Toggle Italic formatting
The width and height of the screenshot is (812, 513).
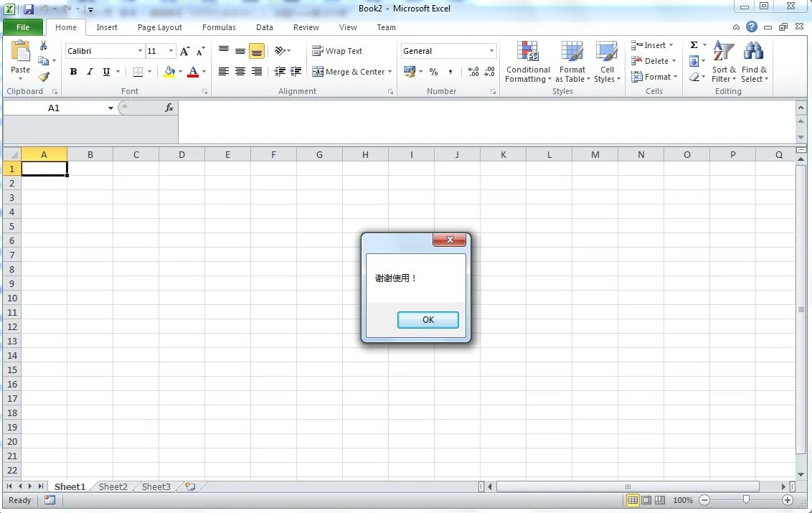click(x=90, y=72)
